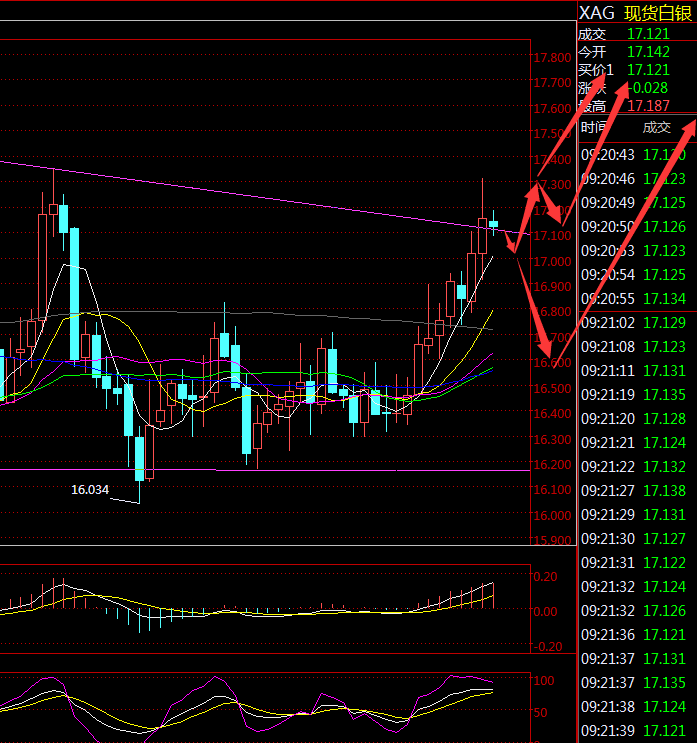697x743 pixels.
Task: Select the 09:20:46 timestamp in tick list
Action: pos(608,179)
